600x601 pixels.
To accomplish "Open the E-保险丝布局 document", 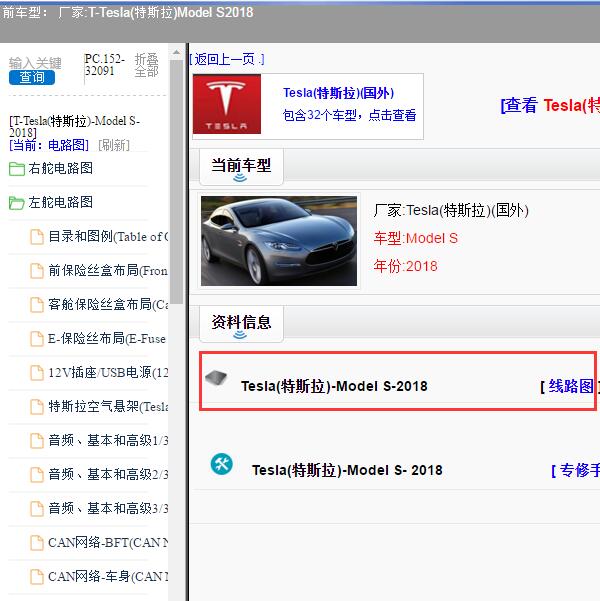I will 107,338.
